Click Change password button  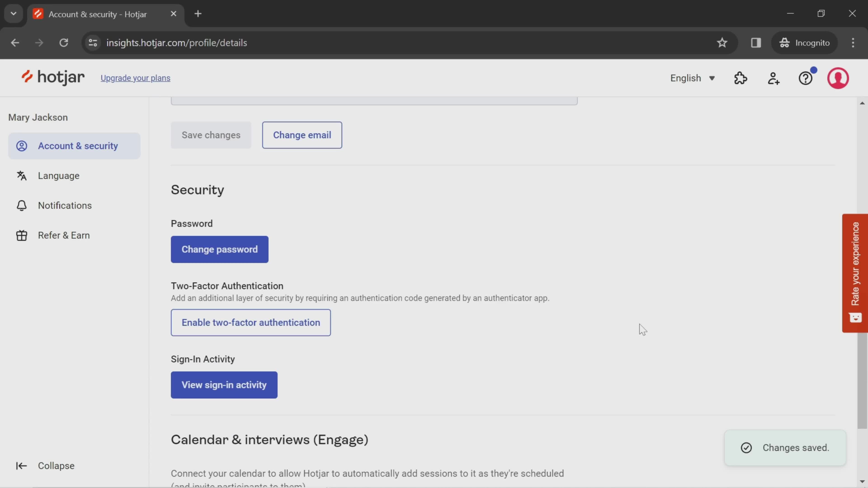(220, 249)
